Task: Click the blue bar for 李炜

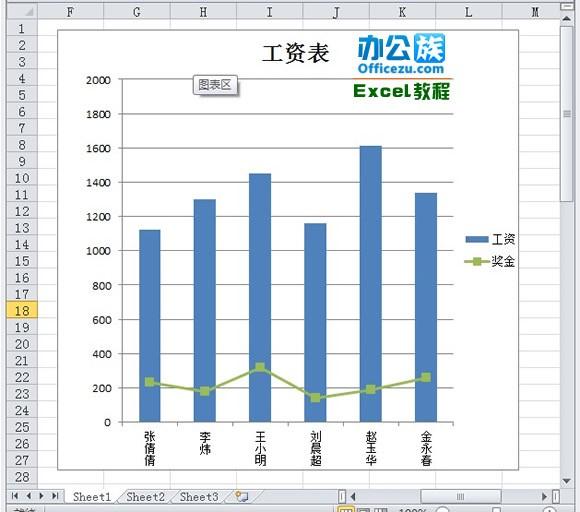Action: pos(205,310)
